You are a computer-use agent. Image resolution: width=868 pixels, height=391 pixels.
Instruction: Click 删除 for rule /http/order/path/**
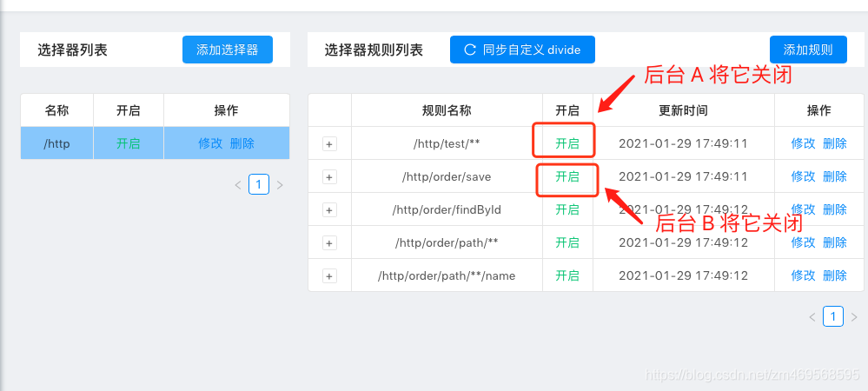tap(835, 242)
